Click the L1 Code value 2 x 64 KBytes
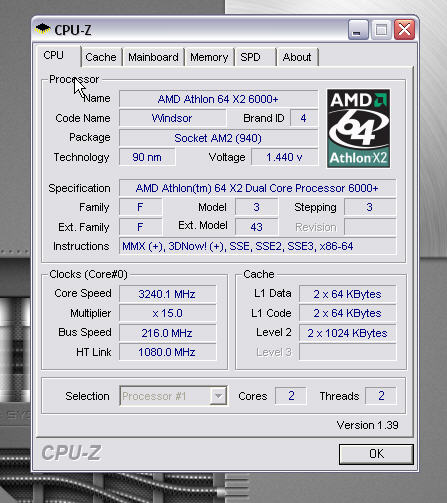447x503 pixels. 348,313
